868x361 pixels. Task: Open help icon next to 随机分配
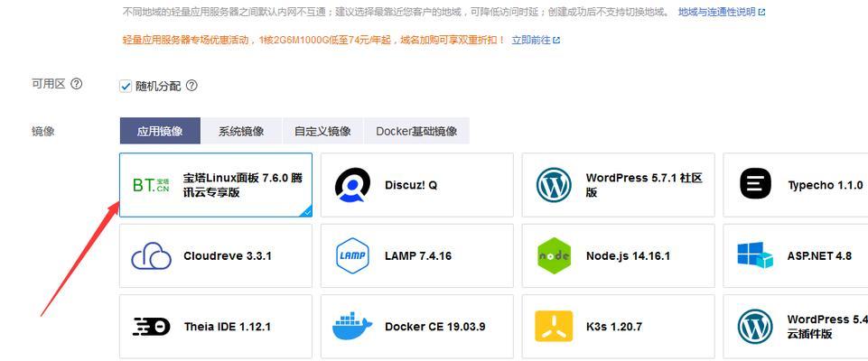click(x=191, y=86)
